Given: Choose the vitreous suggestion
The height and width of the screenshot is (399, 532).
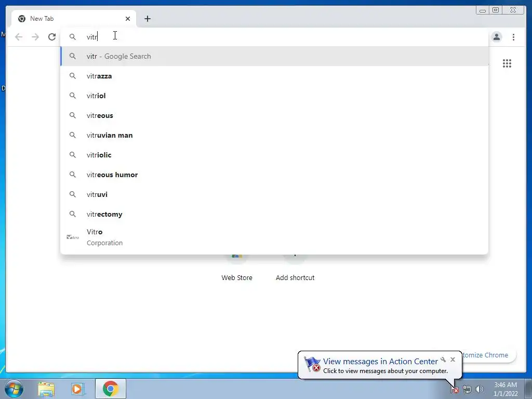Looking at the screenshot, I should click(274, 115).
